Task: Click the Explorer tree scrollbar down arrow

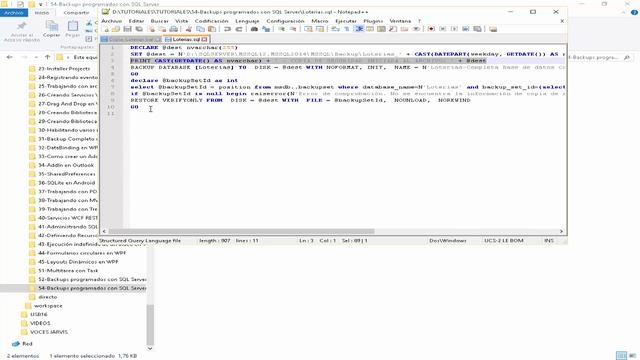Action: (x=150, y=348)
